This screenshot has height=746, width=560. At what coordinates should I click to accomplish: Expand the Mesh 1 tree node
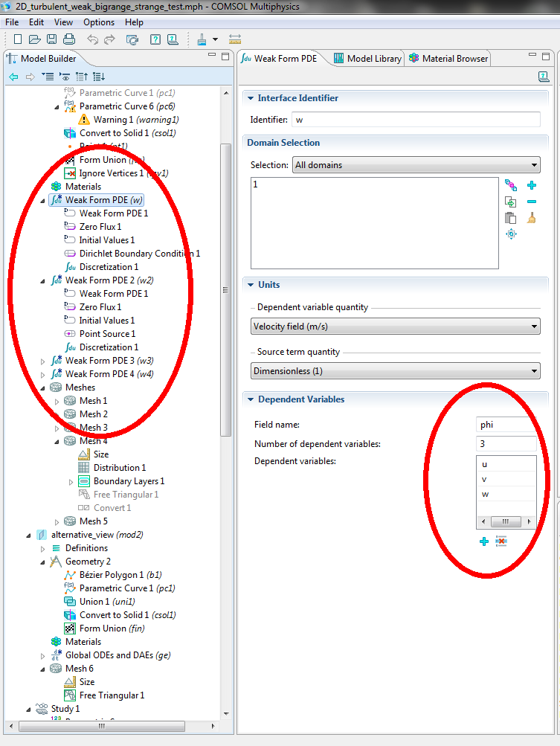[x=57, y=401]
